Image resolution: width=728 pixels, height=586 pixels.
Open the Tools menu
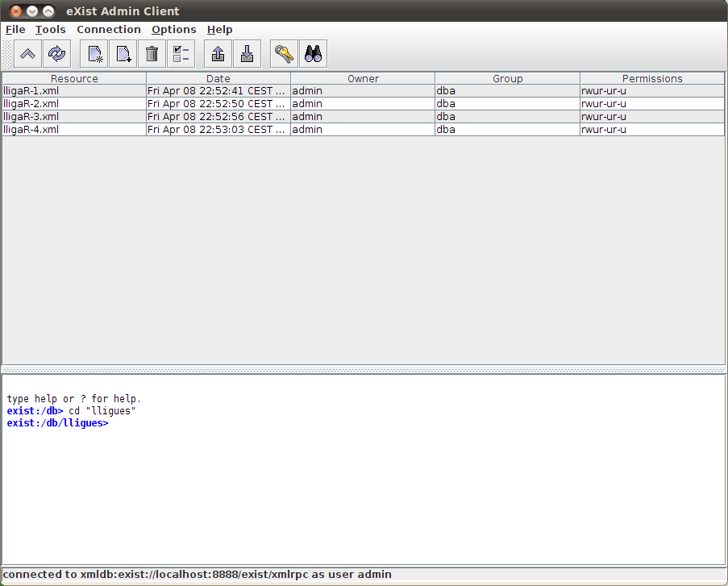51,30
